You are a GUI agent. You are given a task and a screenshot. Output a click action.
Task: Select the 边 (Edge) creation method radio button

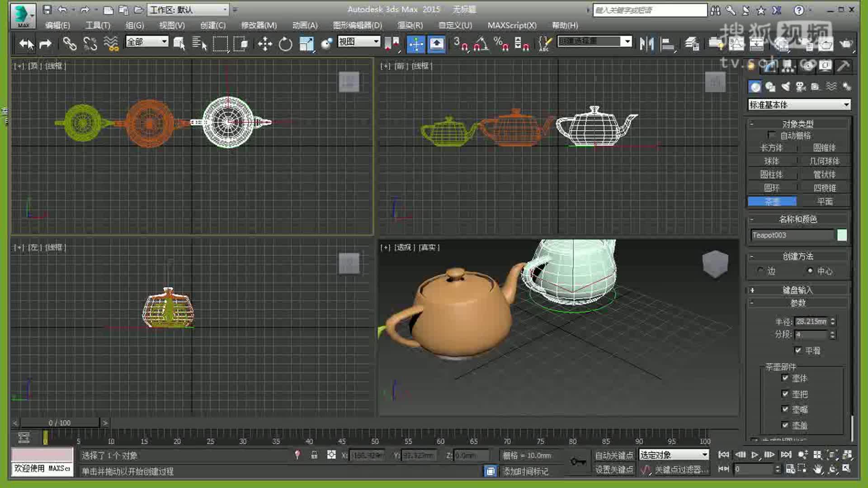tap(760, 271)
